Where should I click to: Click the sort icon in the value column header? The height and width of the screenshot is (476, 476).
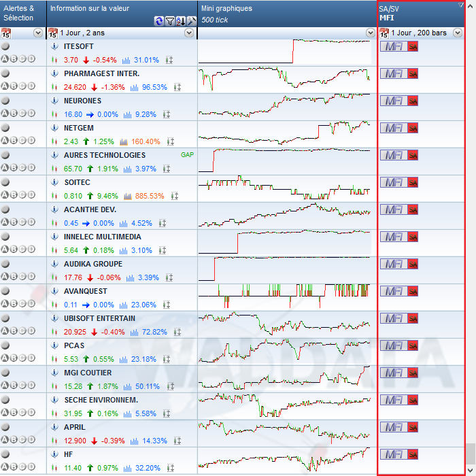point(181,20)
